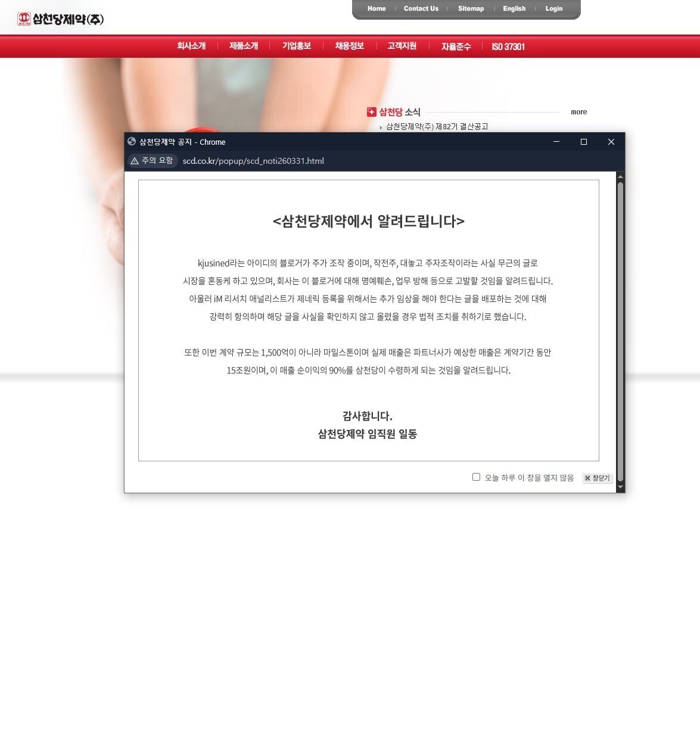Open the Contact Us link
Image resolution: width=700 pixels, height=753 pixels.
coord(421,8)
